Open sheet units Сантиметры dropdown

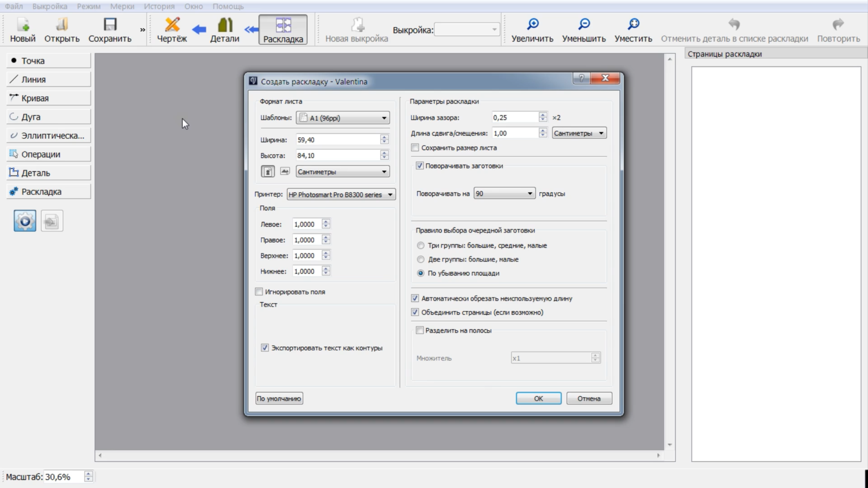coord(343,172)
